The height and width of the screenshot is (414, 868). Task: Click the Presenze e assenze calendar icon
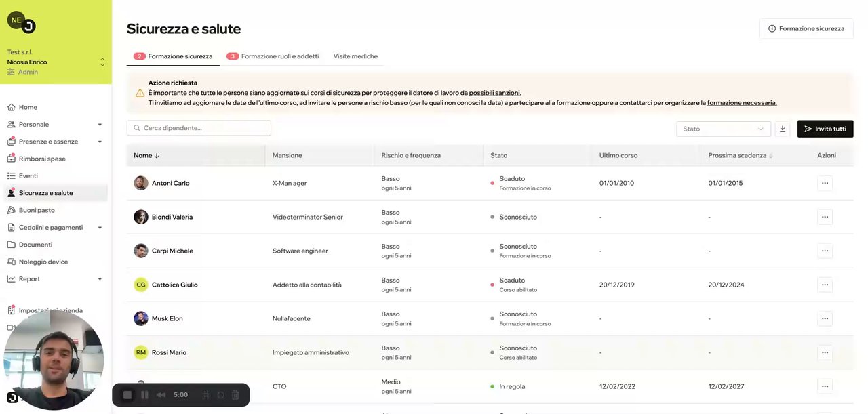pyautogui.click(x=12, y=142)
